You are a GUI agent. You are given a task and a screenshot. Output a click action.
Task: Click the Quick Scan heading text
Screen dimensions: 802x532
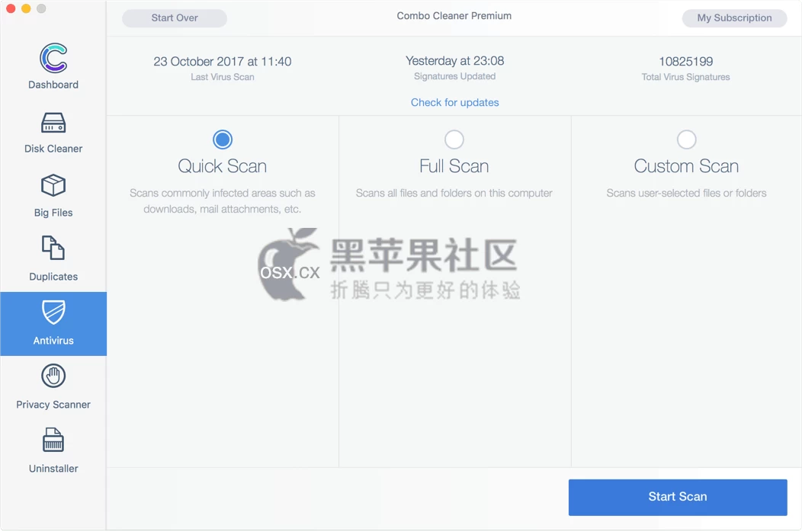[x=223, y=166]
